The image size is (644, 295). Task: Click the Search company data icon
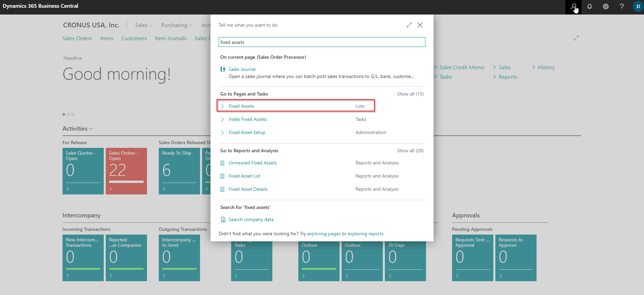tap(223, 219)
